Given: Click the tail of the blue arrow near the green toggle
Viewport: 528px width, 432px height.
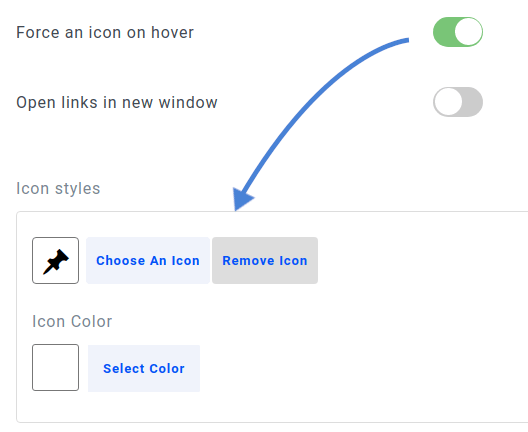Looking at the screenshot, I should point(402,41).
